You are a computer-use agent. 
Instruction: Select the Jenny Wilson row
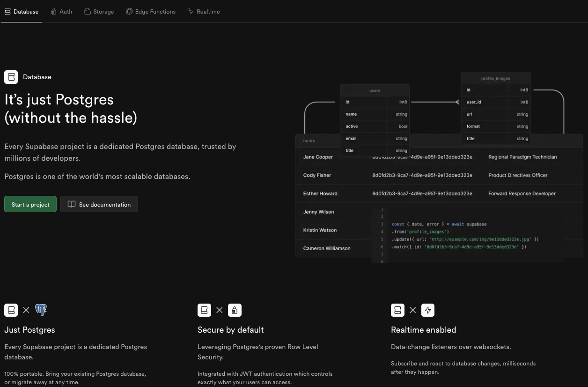coord(439,212)
